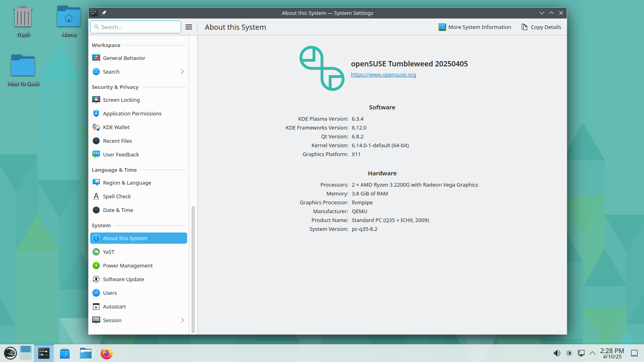
Task: Click More System Information
Action: 475,27
